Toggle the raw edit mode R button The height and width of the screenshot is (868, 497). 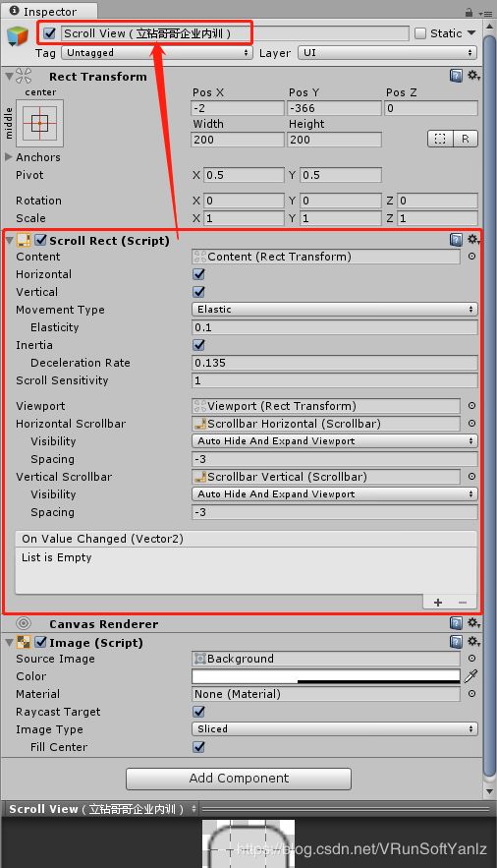click(x=465, y=139)
